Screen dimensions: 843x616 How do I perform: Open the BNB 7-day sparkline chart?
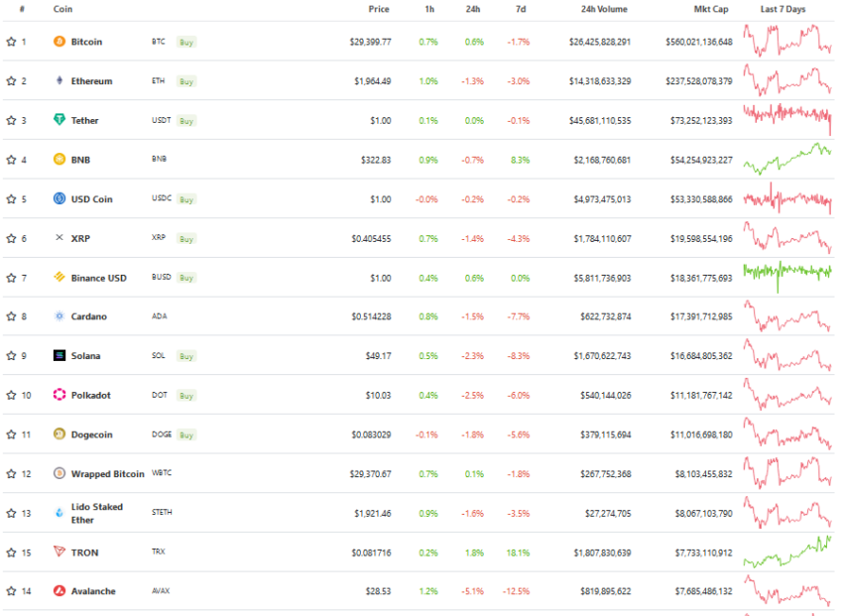pyautogui.click(x=787, y=159)
